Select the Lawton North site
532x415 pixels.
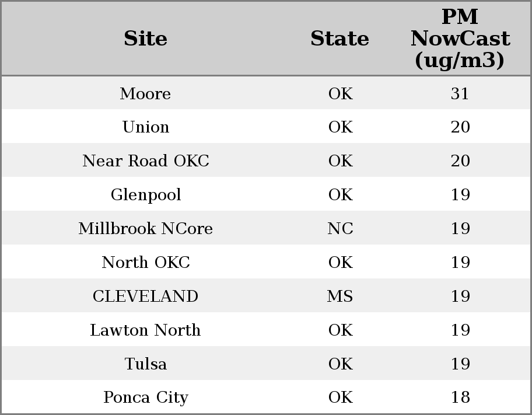tap(146, 330)
